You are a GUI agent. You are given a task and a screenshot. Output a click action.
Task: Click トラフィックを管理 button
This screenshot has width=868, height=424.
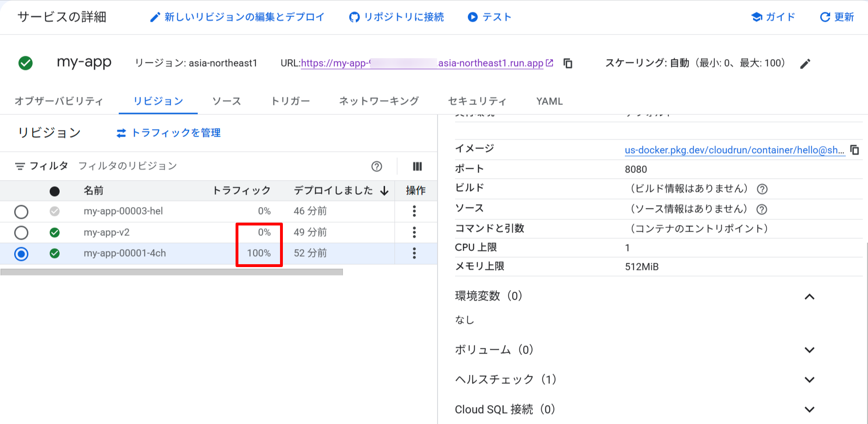click(168, 133)
